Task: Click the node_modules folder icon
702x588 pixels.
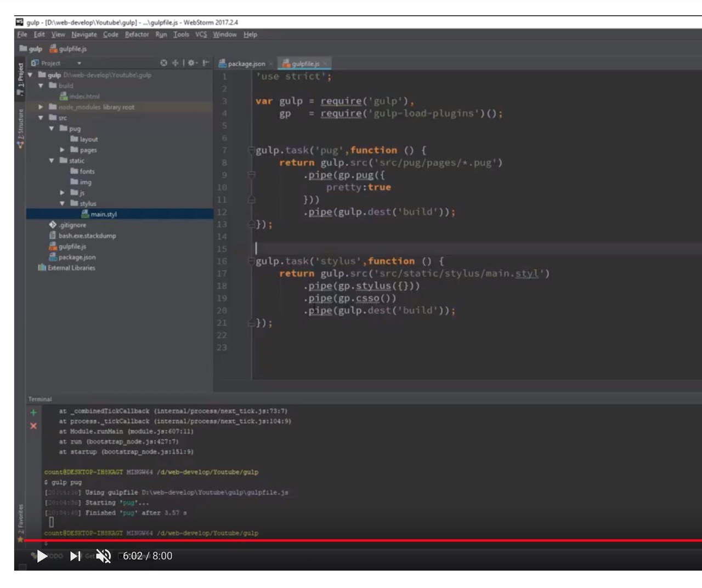Action: coord(53,107)
